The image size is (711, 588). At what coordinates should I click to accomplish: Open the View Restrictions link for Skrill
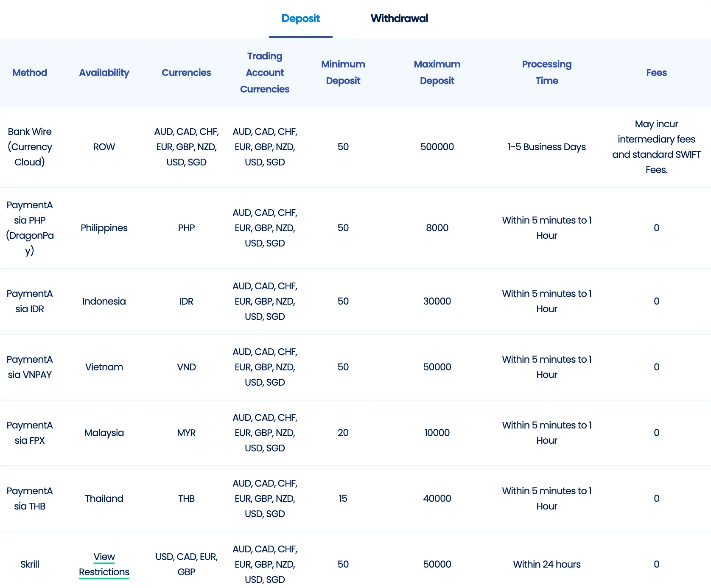coord(104,564)
